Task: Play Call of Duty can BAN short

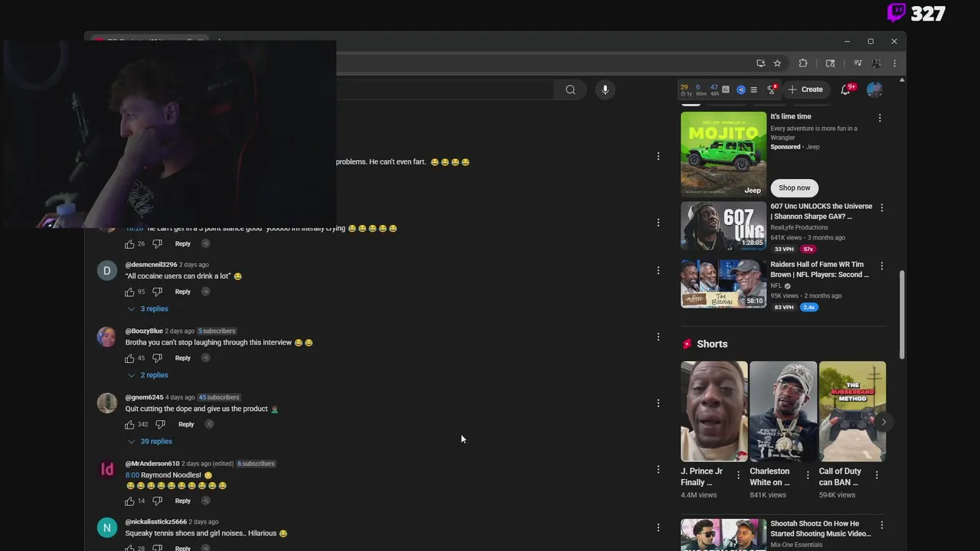Action: click(852, 412)
